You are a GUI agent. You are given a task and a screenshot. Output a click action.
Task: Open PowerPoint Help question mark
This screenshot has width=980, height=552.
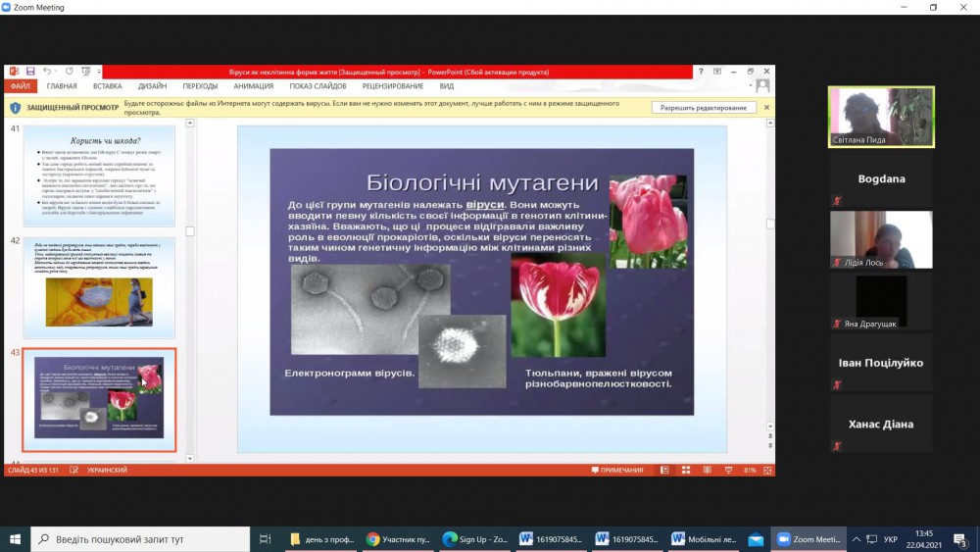tap(700, 72)
